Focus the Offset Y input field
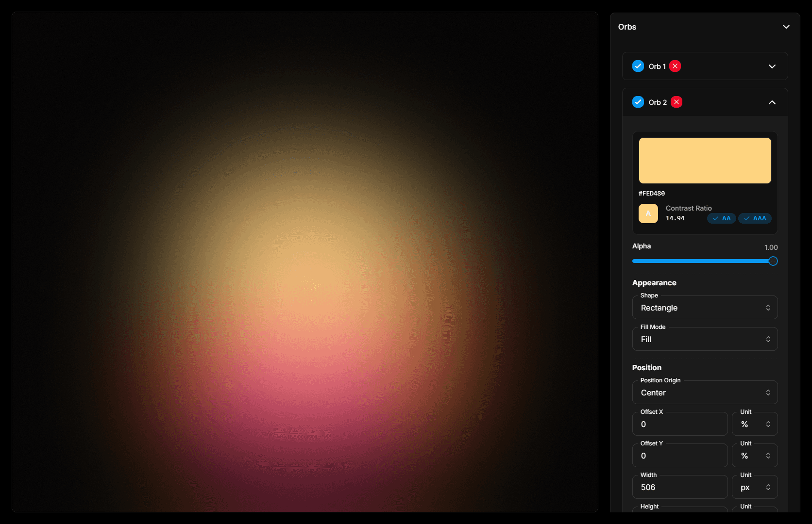This screenshot has width=812, height=524. [x=680, y=456]
